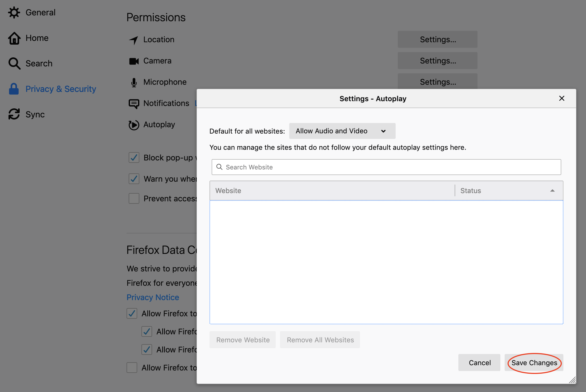Viewport: 586px width, 392px height.
Task: Sort by Website column header
Action: click(x=332, y=190)
